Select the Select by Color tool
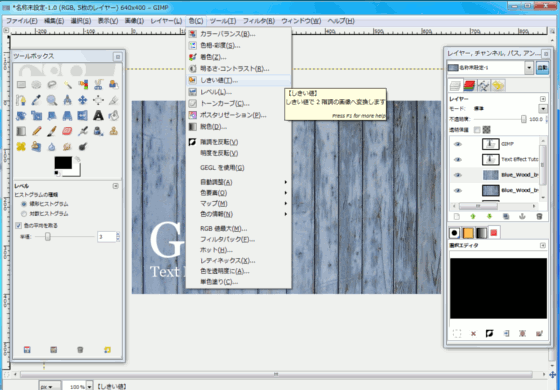The height and width of the screenshot is (390, 560). tap(83, 85)
